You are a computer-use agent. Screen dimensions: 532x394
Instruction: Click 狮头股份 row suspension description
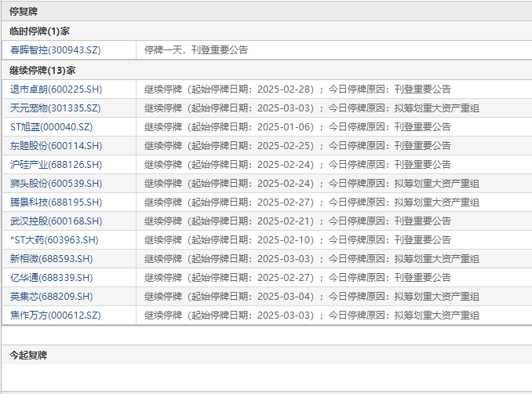(312, 184)
